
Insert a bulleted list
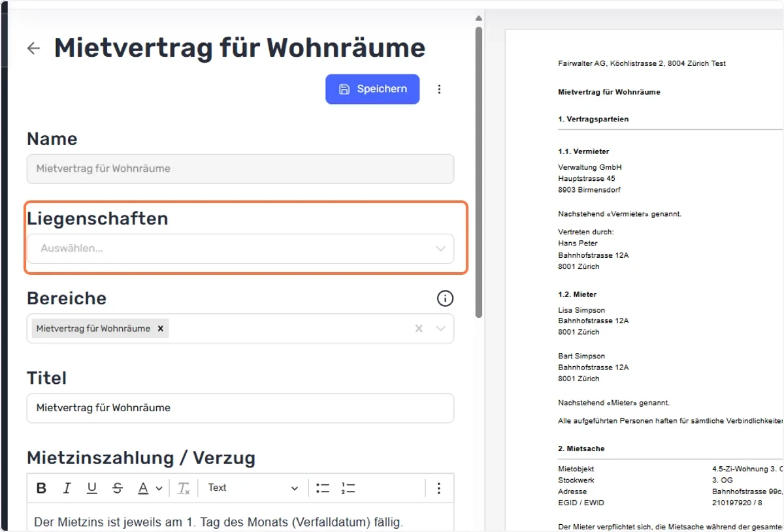pos(323,488)
